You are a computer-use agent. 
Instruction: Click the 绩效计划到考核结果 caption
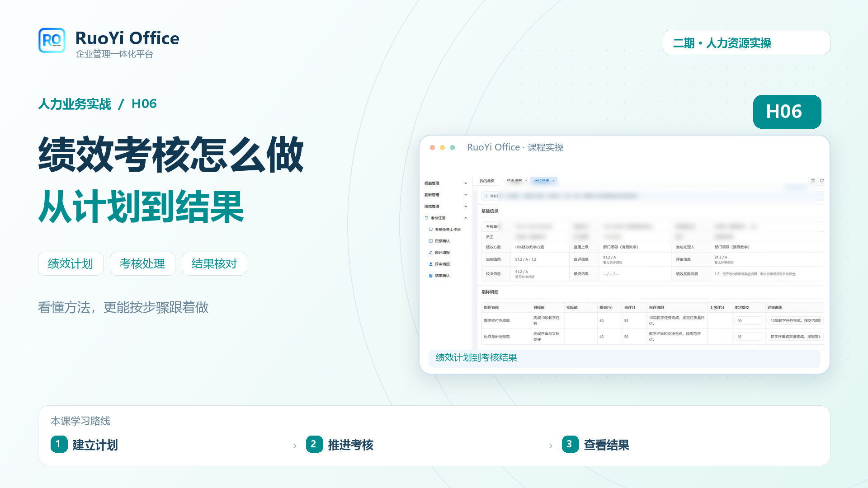pos(476,357)
